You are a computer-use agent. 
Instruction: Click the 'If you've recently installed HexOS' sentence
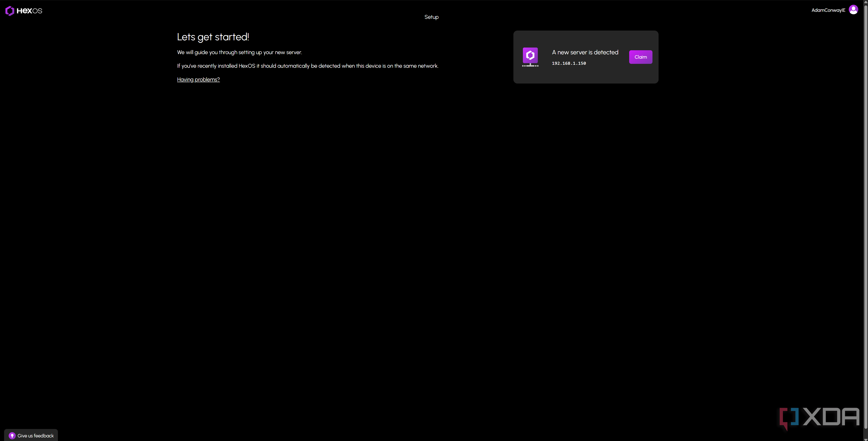[308, 66]
